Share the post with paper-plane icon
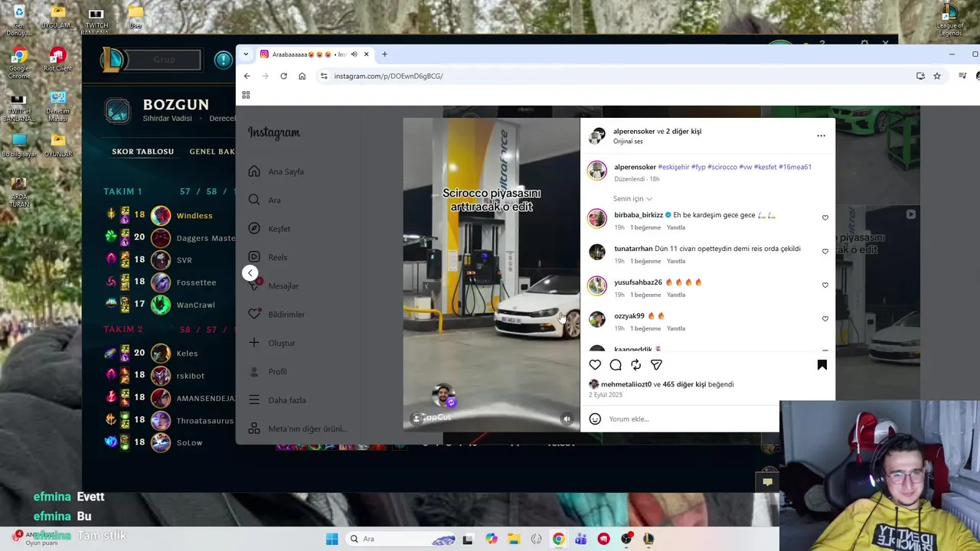980x551 pixels. click(x=656, y=365)
